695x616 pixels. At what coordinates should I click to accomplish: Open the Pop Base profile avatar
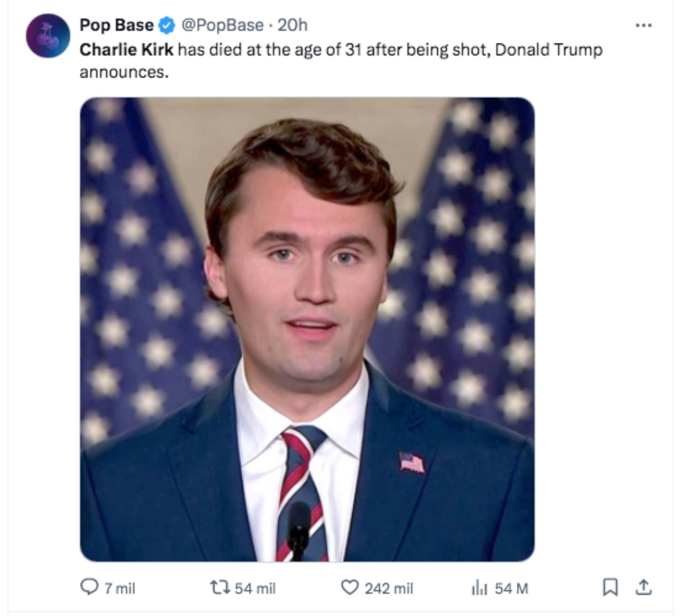click(48, 36)
